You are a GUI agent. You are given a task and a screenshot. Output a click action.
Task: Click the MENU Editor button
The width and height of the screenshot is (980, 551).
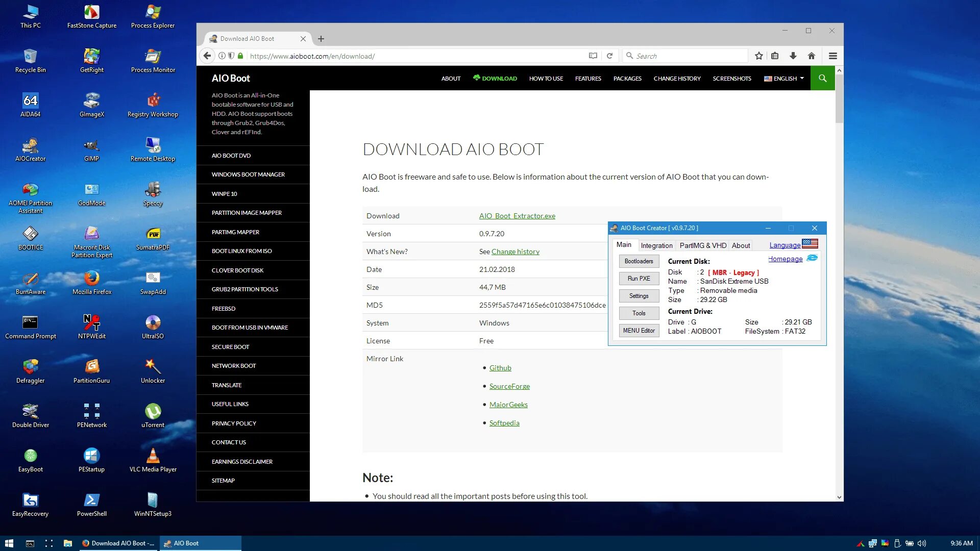coord(639,331)
